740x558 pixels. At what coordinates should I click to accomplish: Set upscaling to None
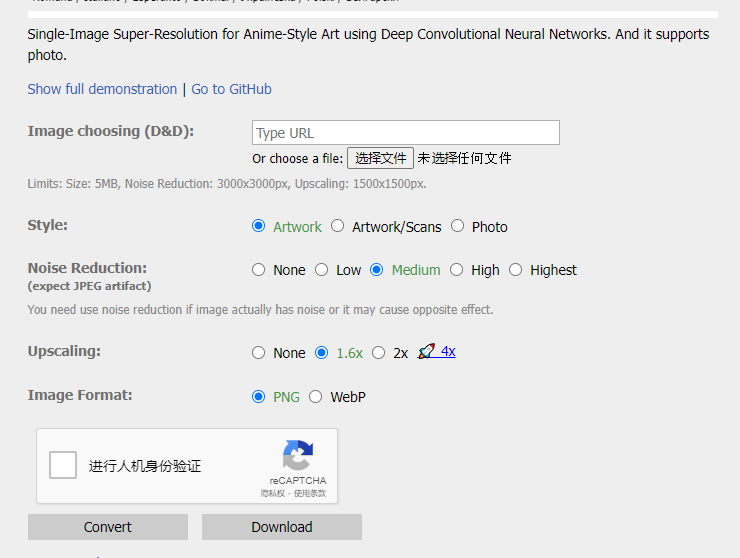pyautogui.click(x=259, y=352)
